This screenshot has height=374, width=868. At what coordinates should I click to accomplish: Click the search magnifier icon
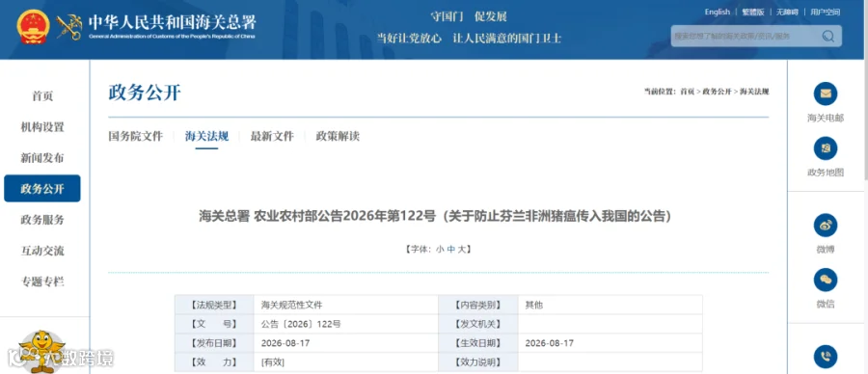(x=828, y=36)
